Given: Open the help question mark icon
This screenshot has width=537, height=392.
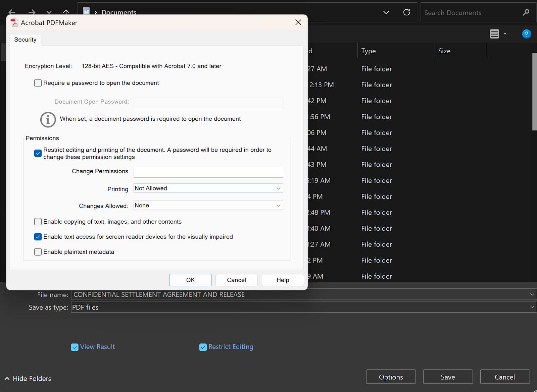Looking at the screenshot, I should (x=527, y=34).
